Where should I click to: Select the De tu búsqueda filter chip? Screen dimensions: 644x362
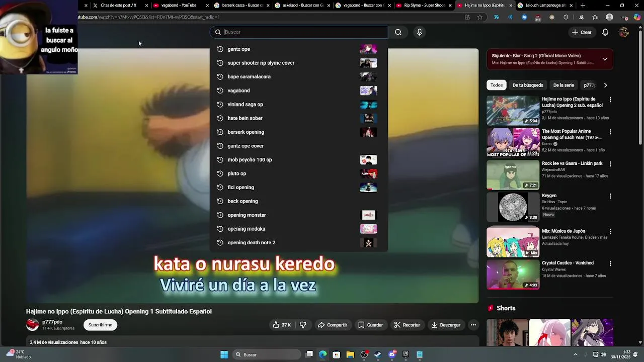528,85
